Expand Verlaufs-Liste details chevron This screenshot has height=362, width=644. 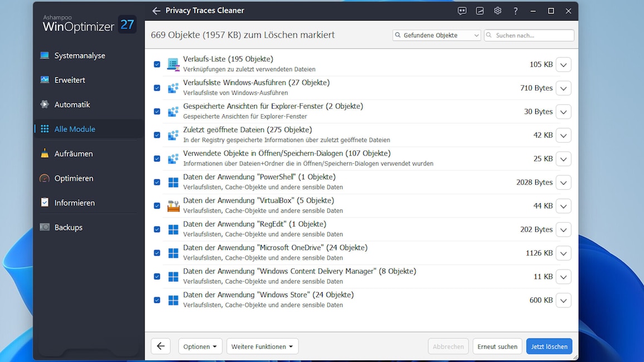[564, 65]
